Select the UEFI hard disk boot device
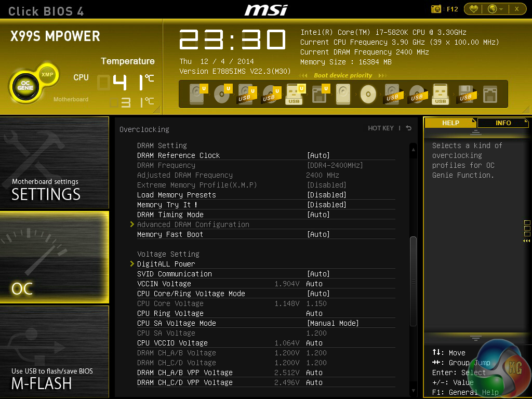The height and width of the screenshot is (399, 532). (198, 94)
